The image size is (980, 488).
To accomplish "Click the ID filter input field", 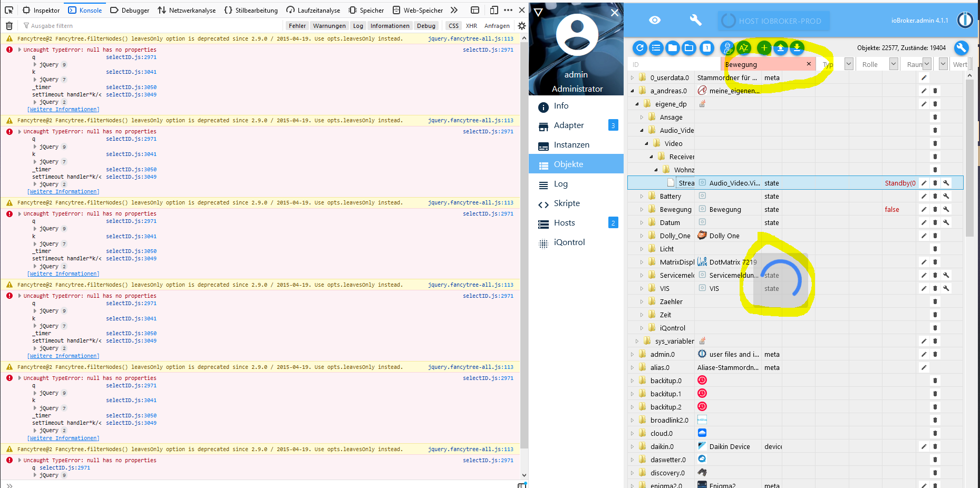I will 674,64.
